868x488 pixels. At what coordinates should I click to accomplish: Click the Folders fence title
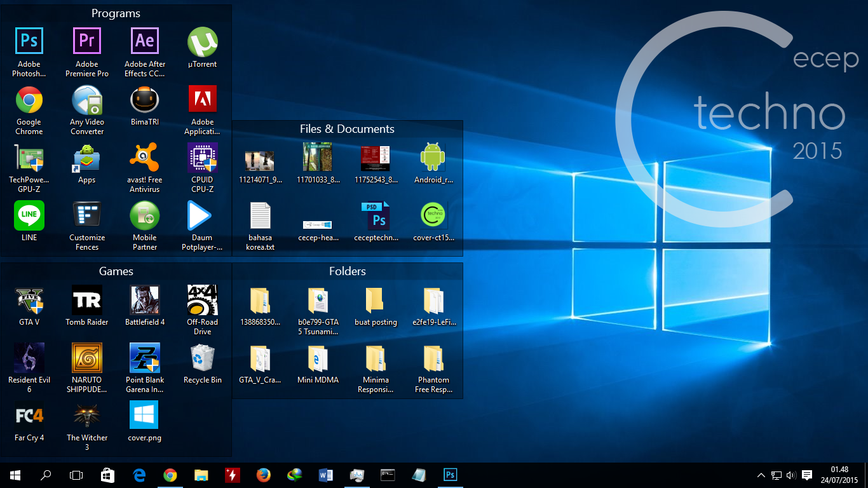click(348, 271)
